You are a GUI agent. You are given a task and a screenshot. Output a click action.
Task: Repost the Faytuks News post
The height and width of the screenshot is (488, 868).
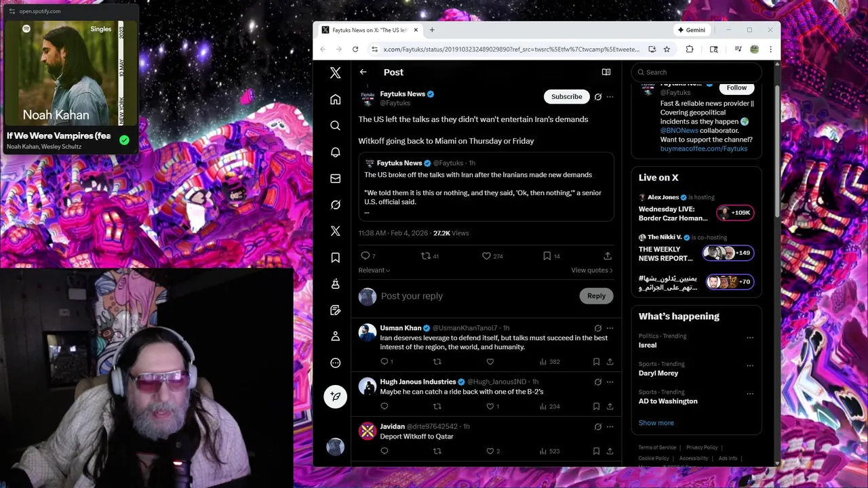click(426, 256)
